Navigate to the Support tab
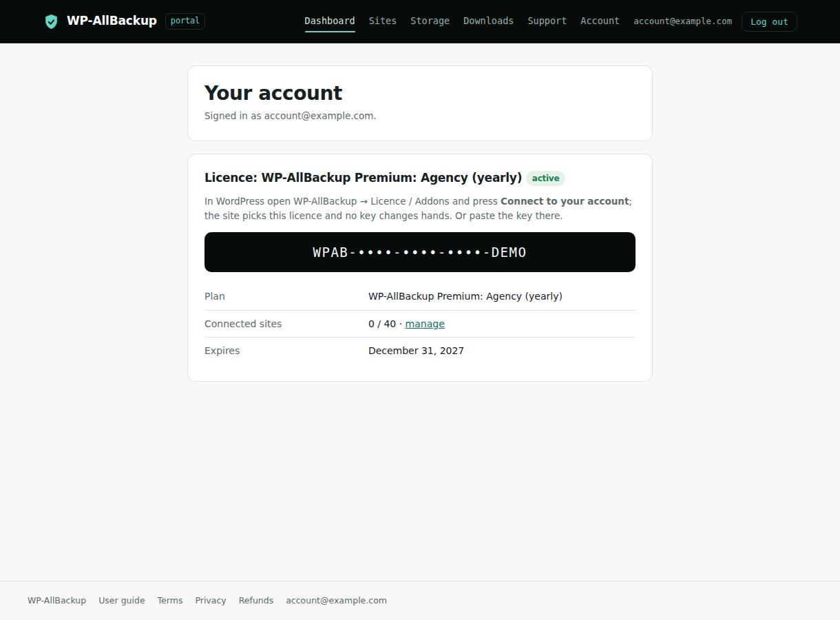Screen dimensions: 840x620 (547, 21)
